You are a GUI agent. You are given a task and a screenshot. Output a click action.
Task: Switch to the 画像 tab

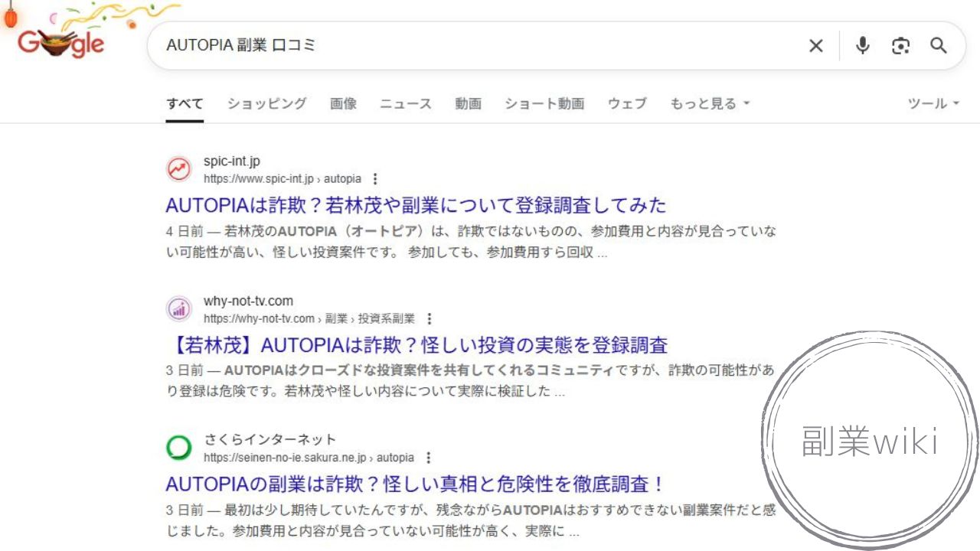click(343, 103)
